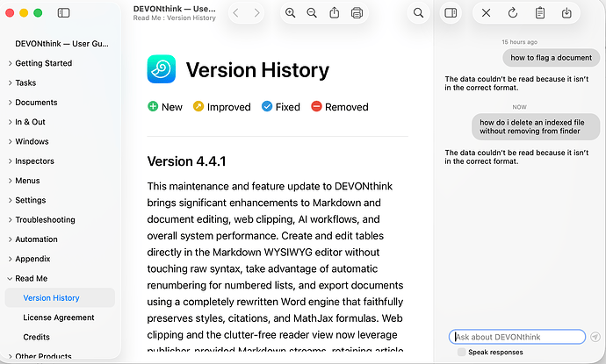Expand the Windows section
Viewport: 606px width, 364px height.
pyautogui.click(x=10, y=142)
